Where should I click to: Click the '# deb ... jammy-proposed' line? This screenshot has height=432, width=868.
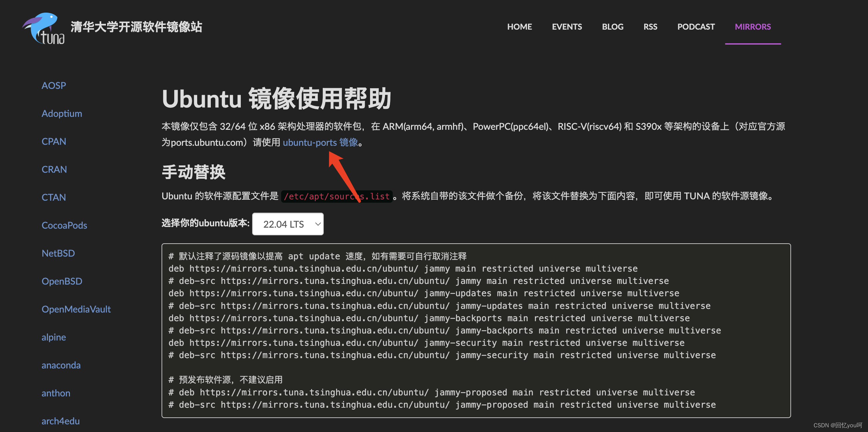click(432, 392)
